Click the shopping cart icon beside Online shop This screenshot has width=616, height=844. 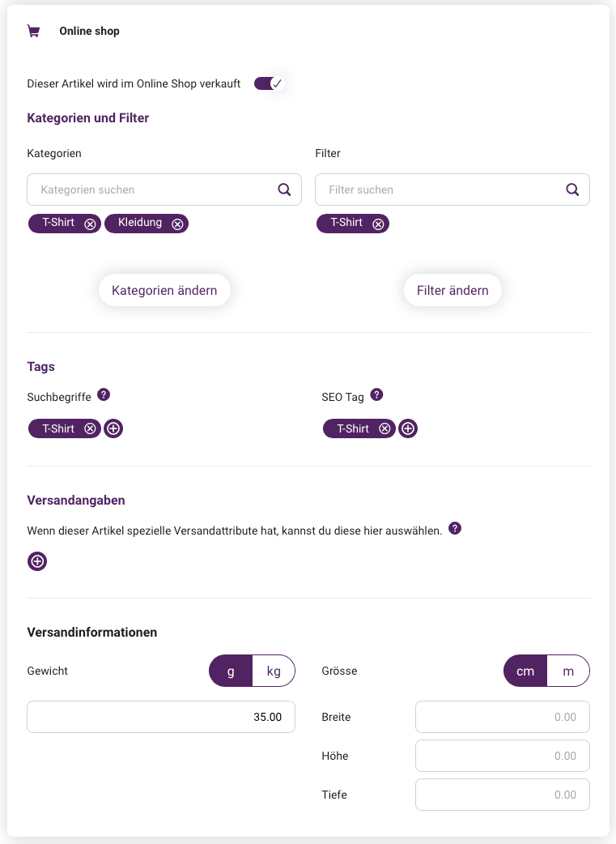pyautogui.click(x=33, y=32)
